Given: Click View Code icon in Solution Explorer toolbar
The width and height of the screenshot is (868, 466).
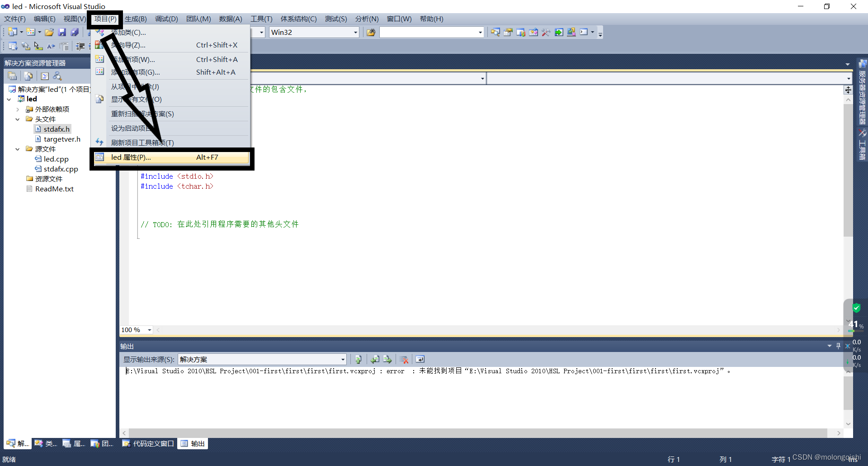Looking at the screenshot, I should pyautogui.click(x=45, y=76).
